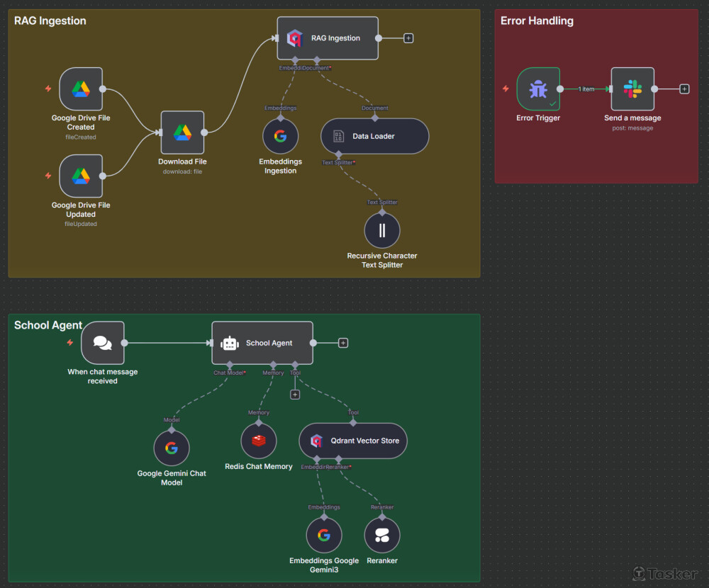Click the Memory connector on School Agent
The width and height of the screenshot is (709, 588).
pyautogui.click(x=273, y=365)
